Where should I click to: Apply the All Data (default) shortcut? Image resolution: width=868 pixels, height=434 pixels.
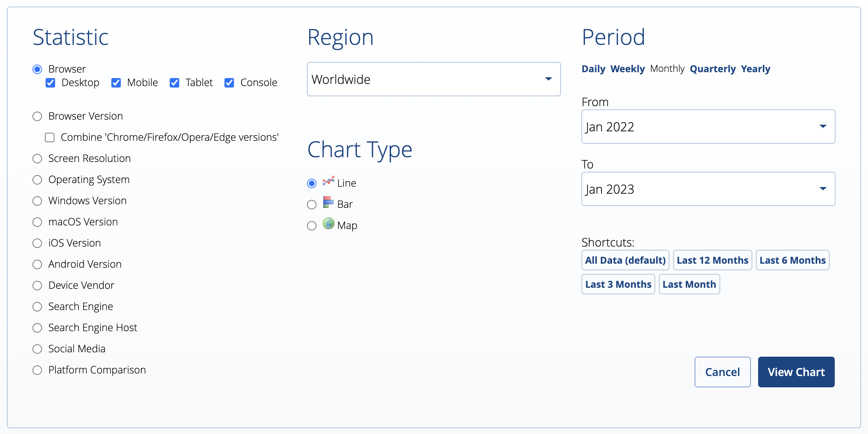625,260
